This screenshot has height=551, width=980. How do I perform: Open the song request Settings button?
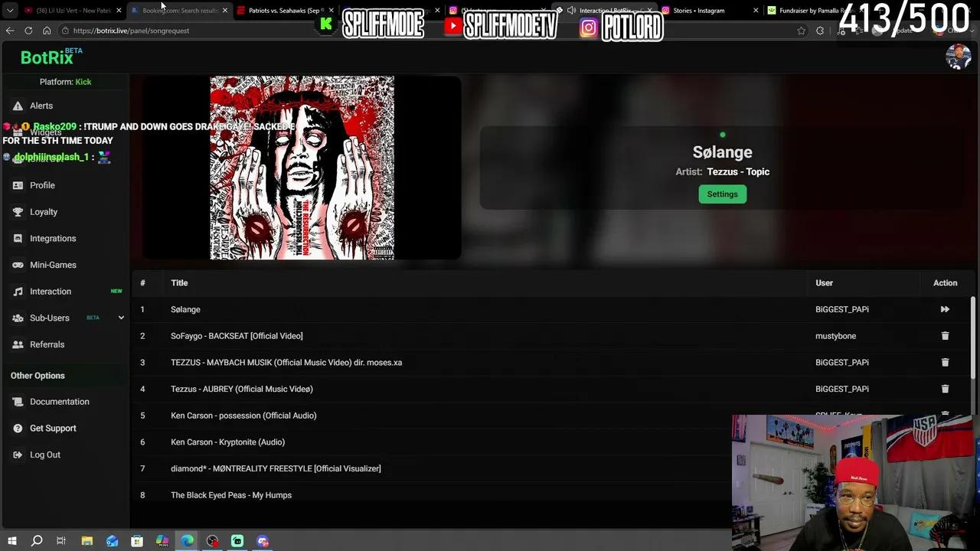[x=722, y=194]
